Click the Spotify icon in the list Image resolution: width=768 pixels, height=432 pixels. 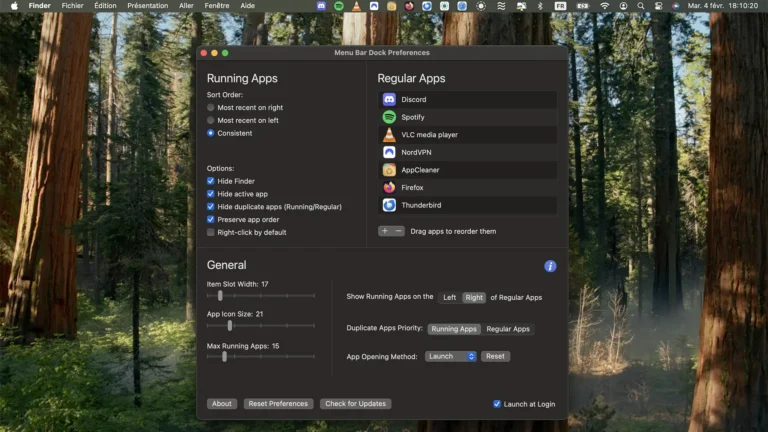[389, 117]
